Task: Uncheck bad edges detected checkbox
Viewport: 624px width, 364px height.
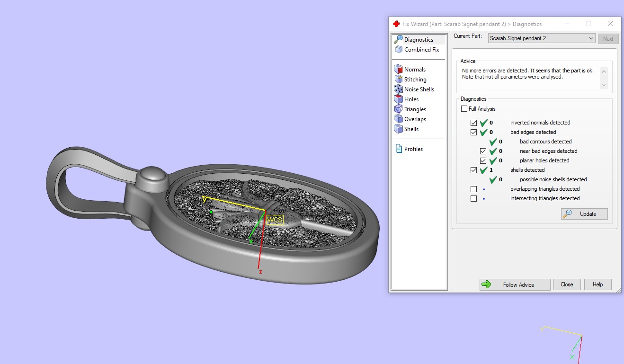Action: click(x=473, y=133)
